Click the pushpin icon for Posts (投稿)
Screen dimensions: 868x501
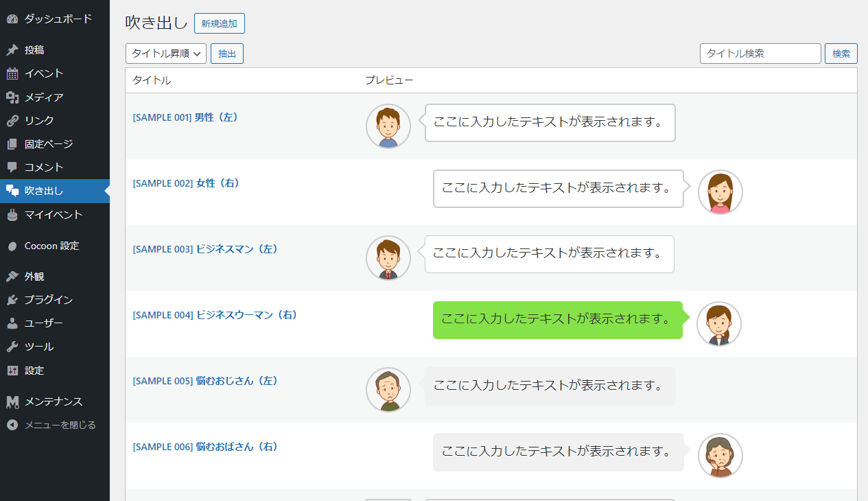click(12, 50)
